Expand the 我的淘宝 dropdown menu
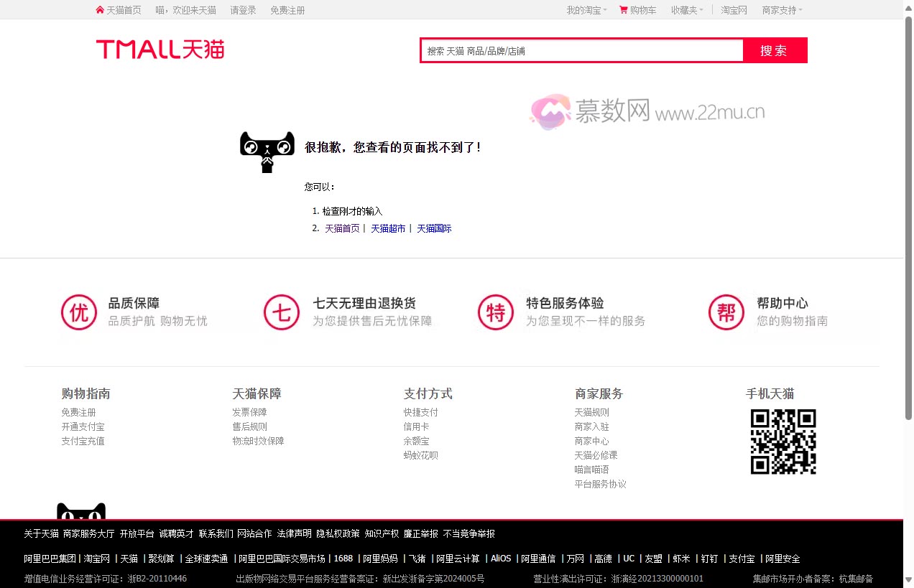Viewport: 914px width, 588px height. tap(586, 10)
